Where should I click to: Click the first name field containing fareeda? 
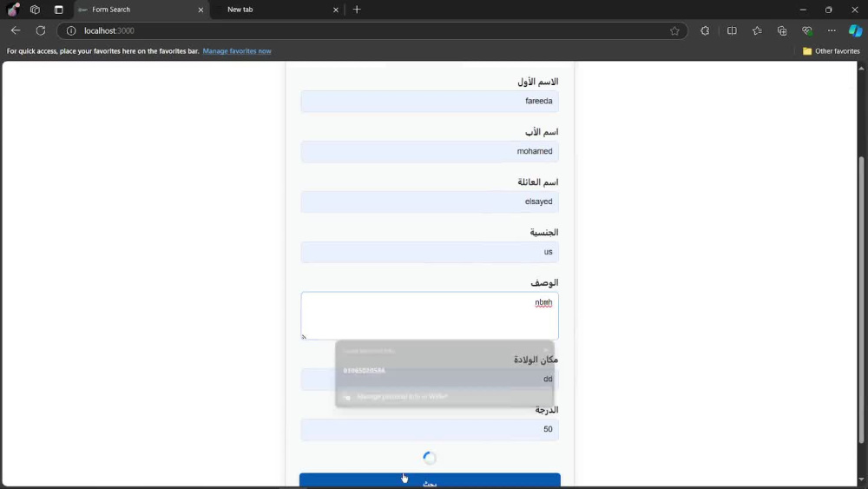[430, 102]
